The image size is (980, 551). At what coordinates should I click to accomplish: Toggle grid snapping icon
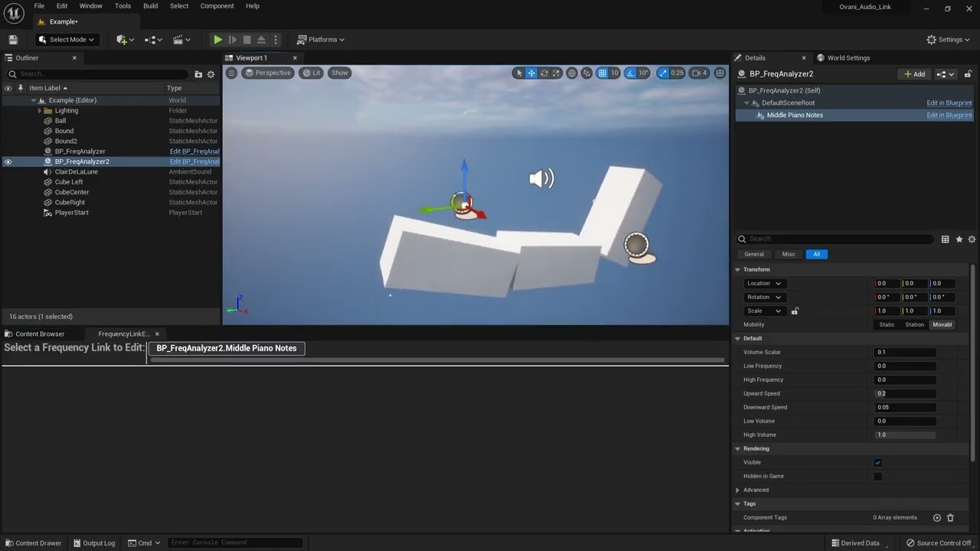click(603, 73)
